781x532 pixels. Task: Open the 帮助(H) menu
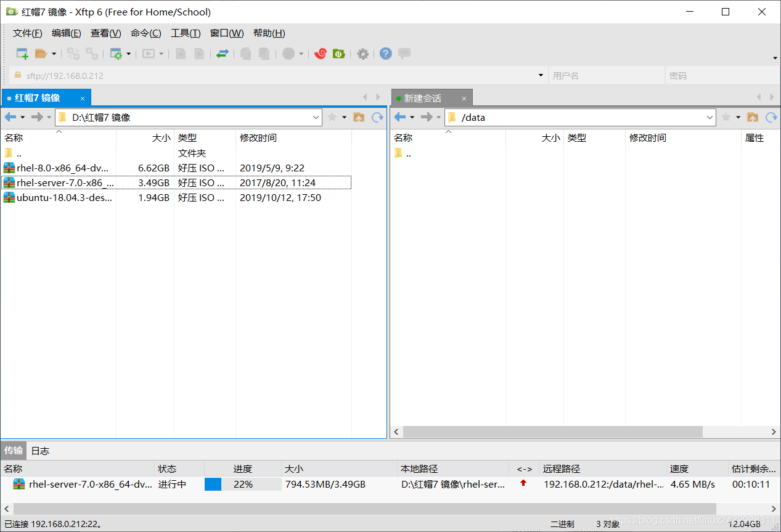click(x=269, y=33)
